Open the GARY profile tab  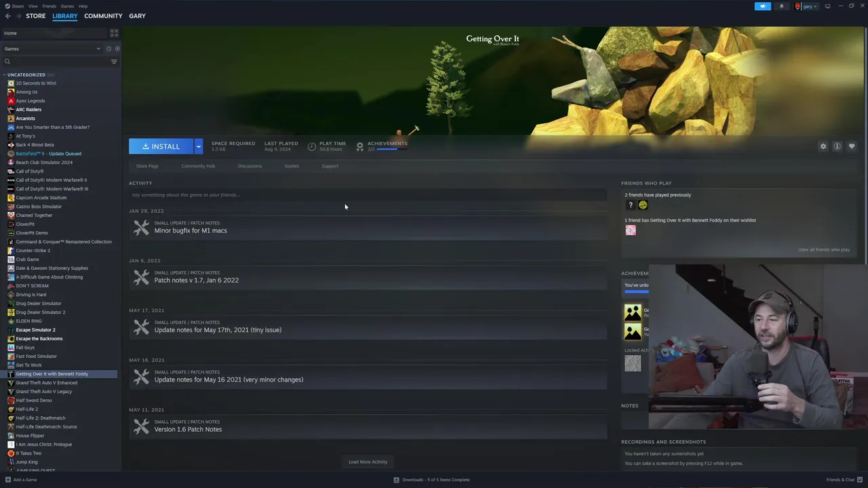(x=137, y=16)
